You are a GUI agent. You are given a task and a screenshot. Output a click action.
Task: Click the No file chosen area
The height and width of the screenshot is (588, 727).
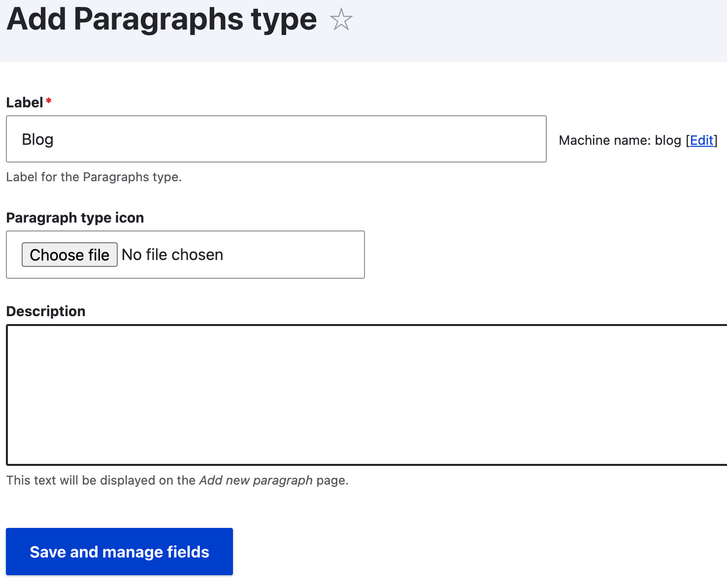172,255
